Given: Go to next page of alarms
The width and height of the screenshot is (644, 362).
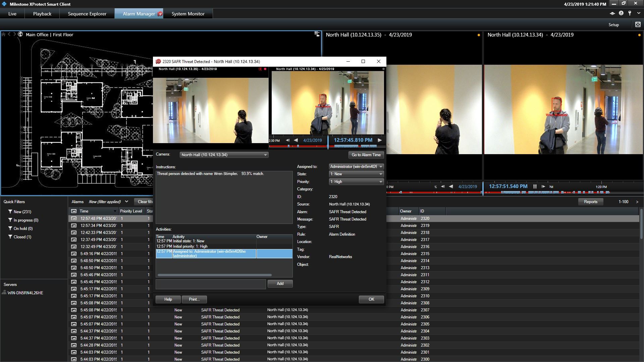Looking at the screenshot, I should point(637,202).
